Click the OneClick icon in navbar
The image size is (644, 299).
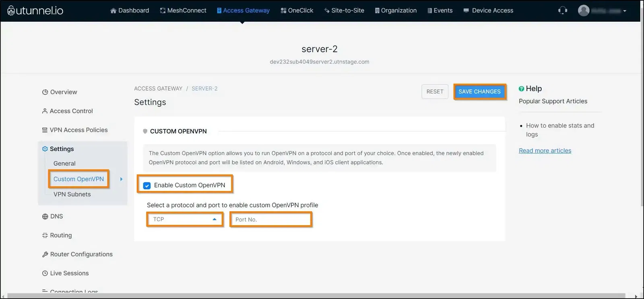(x=283, y=10)
